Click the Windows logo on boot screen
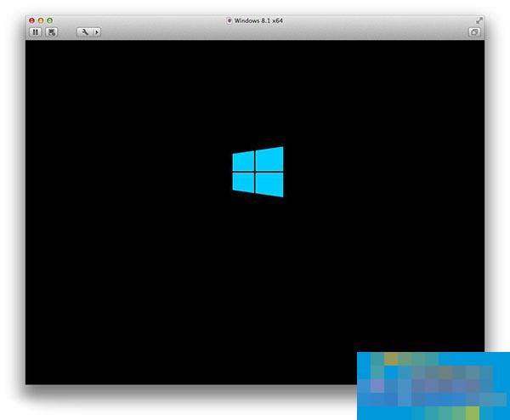510x420 pixels. (258, 172)
